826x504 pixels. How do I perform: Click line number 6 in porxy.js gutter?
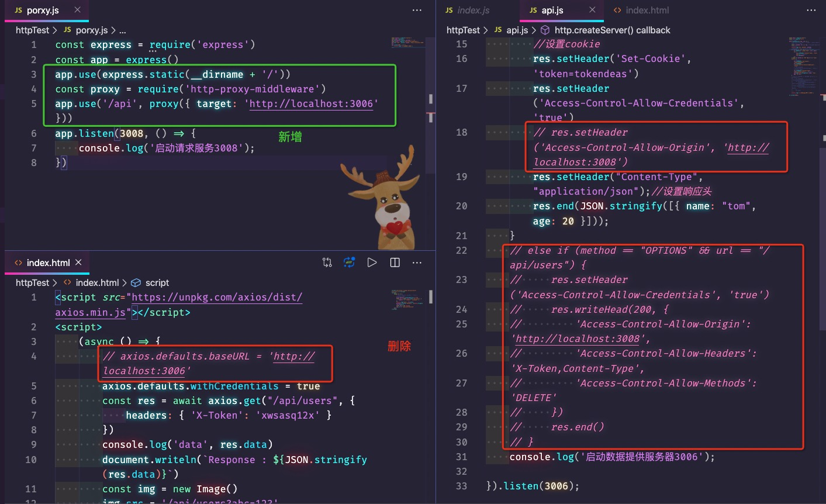(x=34, y=133)
